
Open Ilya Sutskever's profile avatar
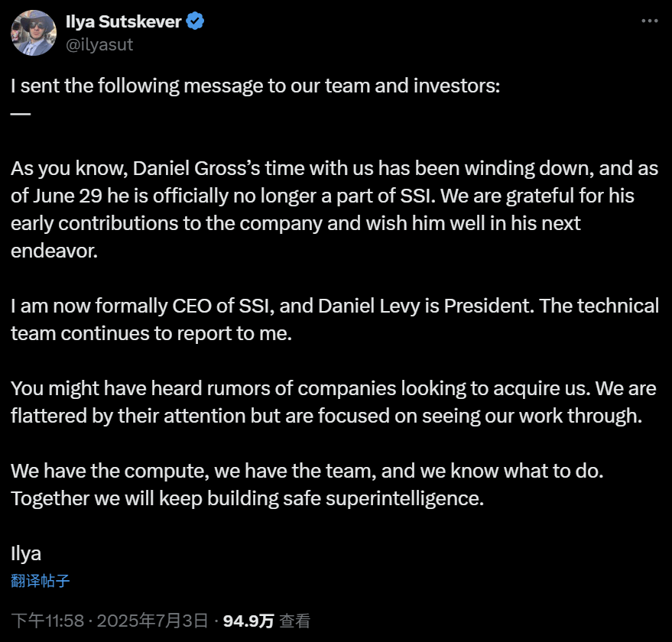(x=33, y=33)
